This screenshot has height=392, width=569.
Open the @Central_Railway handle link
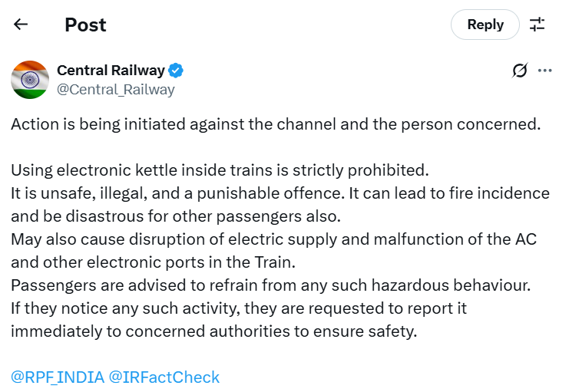point(116,89)
